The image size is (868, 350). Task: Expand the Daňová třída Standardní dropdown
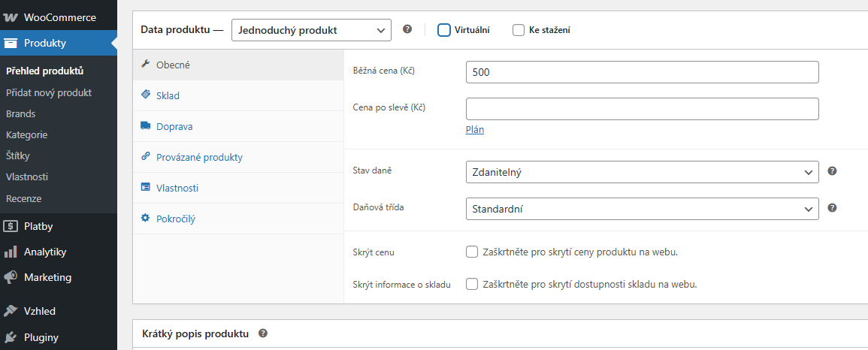[x=642, y=209]
